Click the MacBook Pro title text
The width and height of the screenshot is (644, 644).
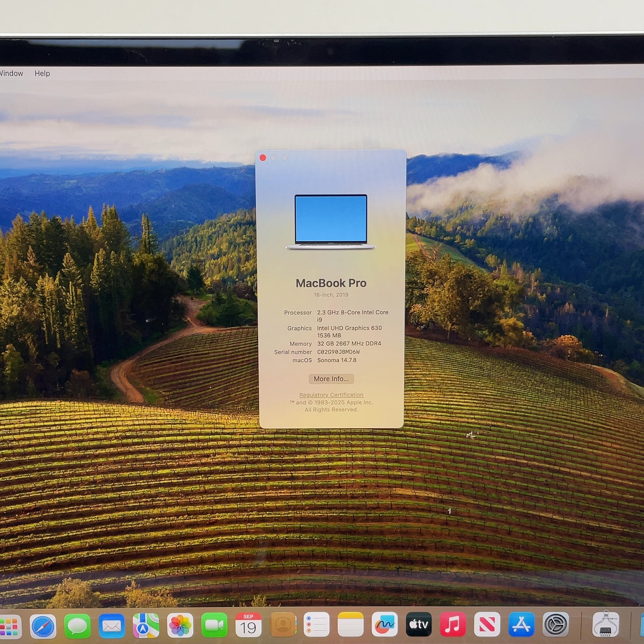[x=331, y=283]
